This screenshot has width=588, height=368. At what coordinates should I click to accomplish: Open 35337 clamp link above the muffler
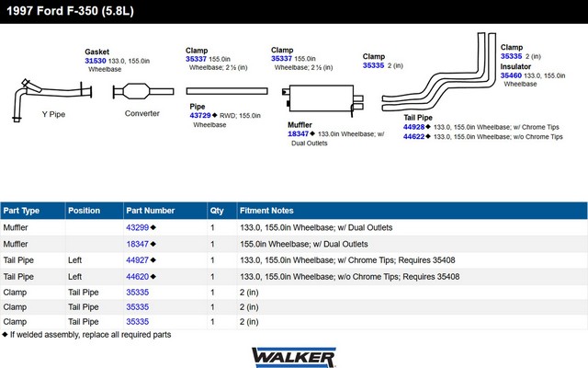point(281,59)
